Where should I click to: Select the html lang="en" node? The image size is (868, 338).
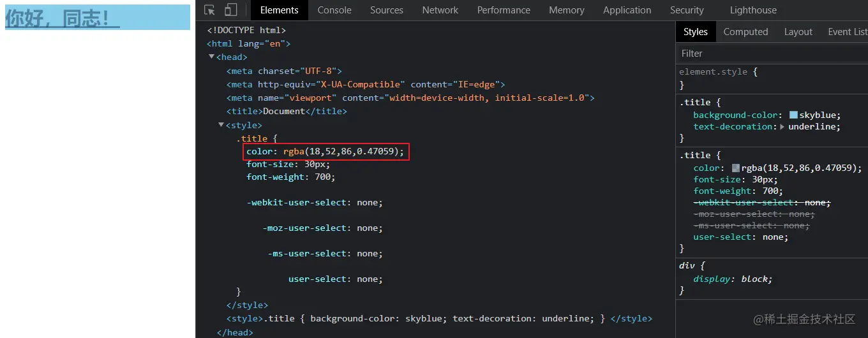click(x=249, y=44)
